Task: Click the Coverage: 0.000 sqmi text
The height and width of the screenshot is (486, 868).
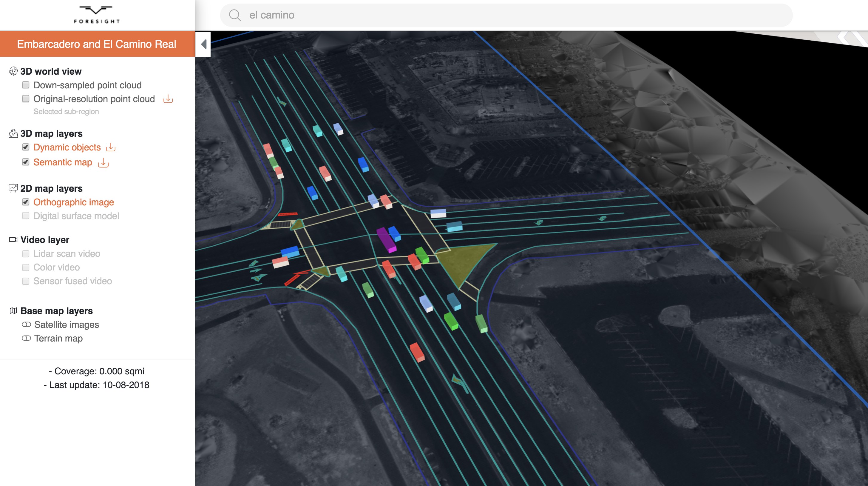Action: tap(96, 371)
